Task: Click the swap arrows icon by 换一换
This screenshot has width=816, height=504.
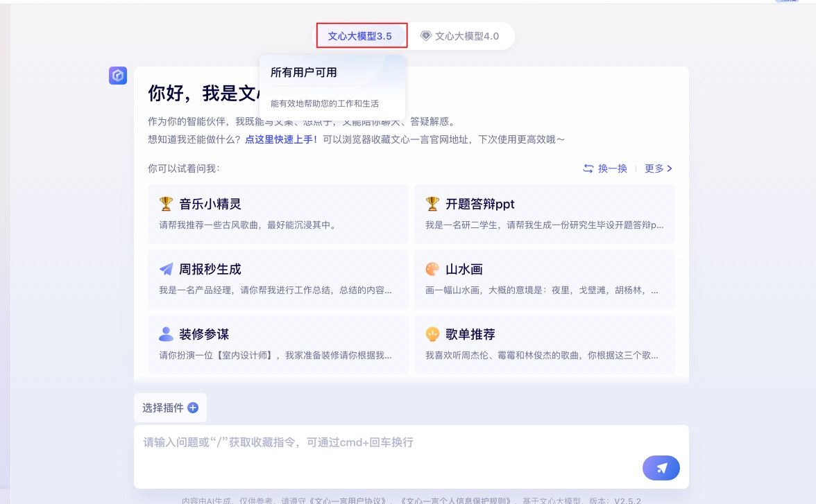Action: 588,168
